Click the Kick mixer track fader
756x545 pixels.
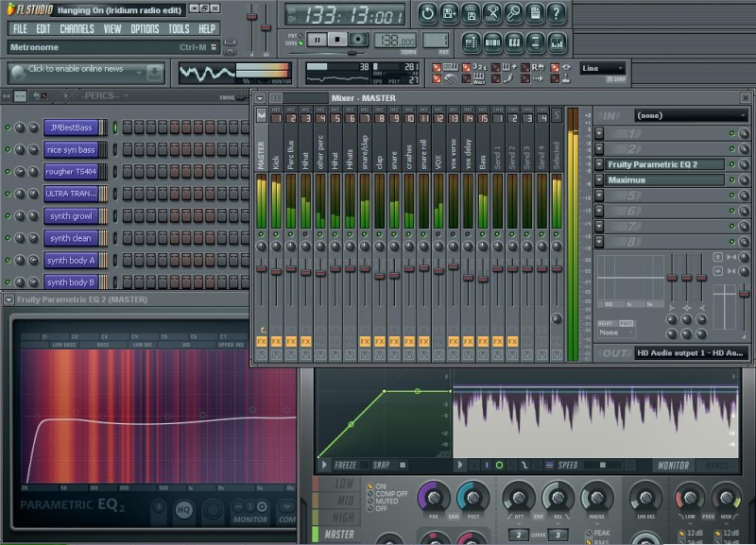pyautogui.click(x=276, y=272)
